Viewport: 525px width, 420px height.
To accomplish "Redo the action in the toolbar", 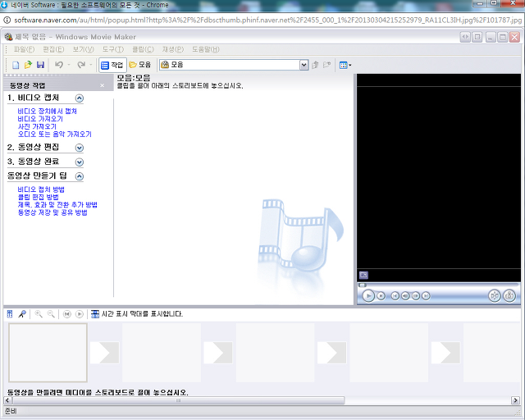I will pyautogui.click(x=81, y=65).
